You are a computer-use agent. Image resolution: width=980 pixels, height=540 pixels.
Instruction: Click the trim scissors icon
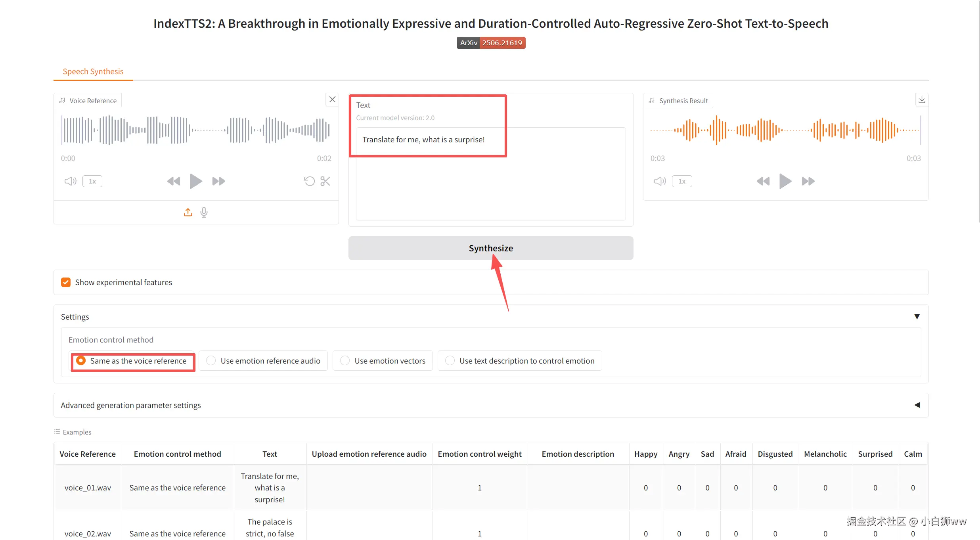[325, 181]
